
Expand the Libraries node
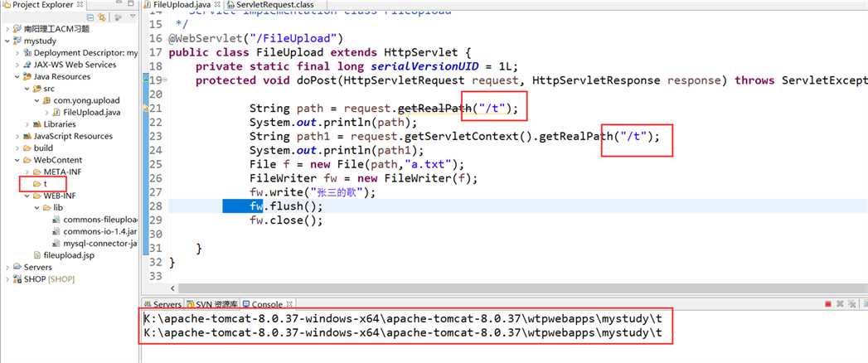pos(27,124)
